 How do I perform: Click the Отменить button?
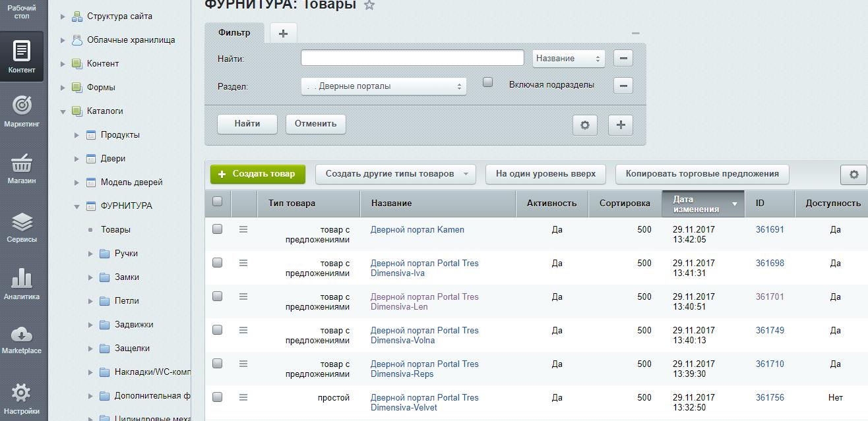pos(315,124)
